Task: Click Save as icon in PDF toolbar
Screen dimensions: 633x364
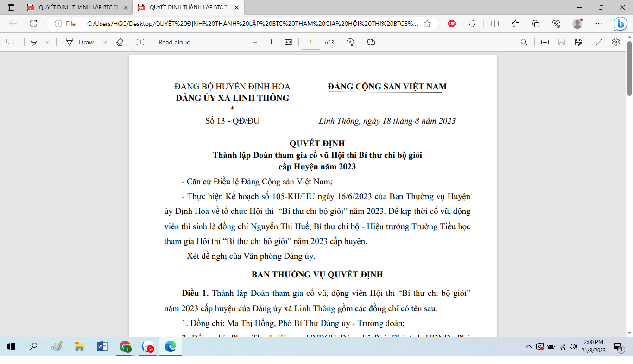Action: pyautogui.click(x=578, y=42)
